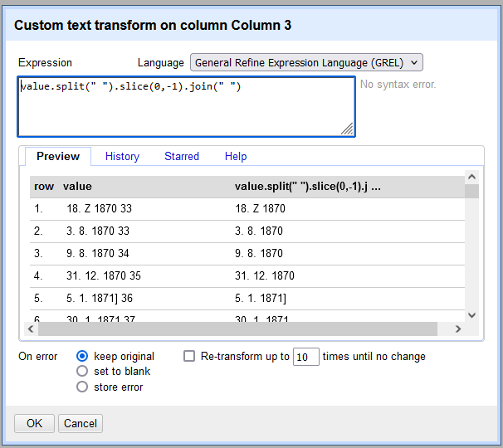The height and width of the screenshot is (448, 503).
Task: Open the Help tab
Action: [236, 156]
